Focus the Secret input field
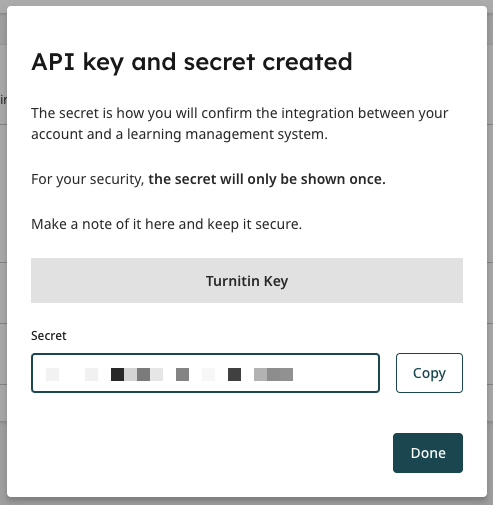This screenshot has height=505, width=493. (205, 373)
